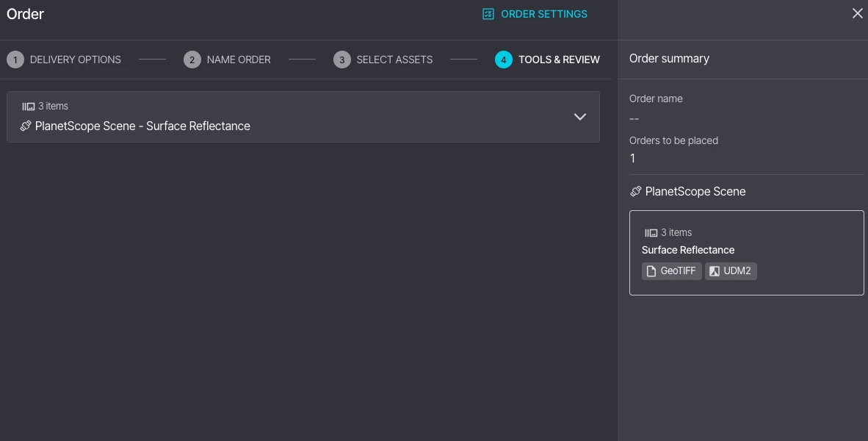Click the satellite icon in Order summary
This screenshot has width=868, height=441.
(635, 191)
